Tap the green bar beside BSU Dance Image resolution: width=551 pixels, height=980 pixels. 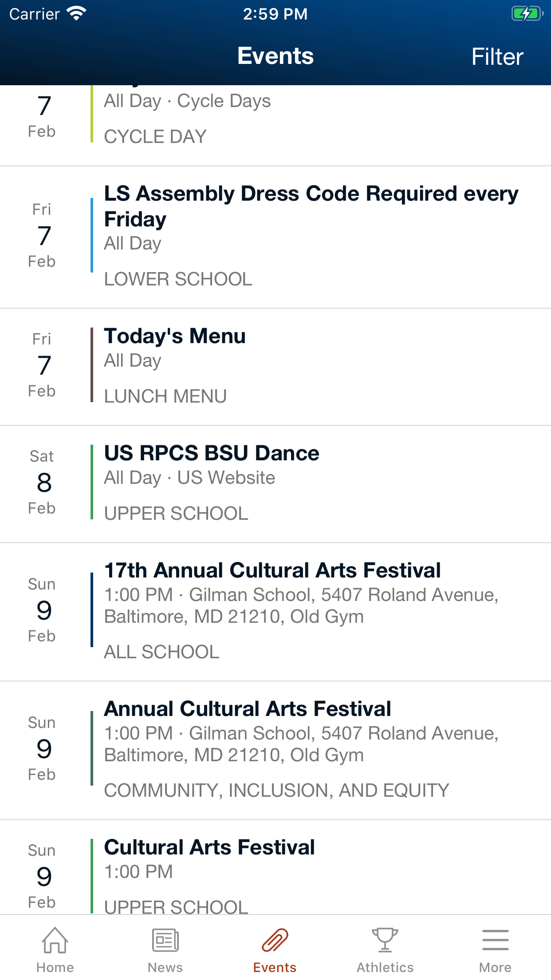point(92,482)
